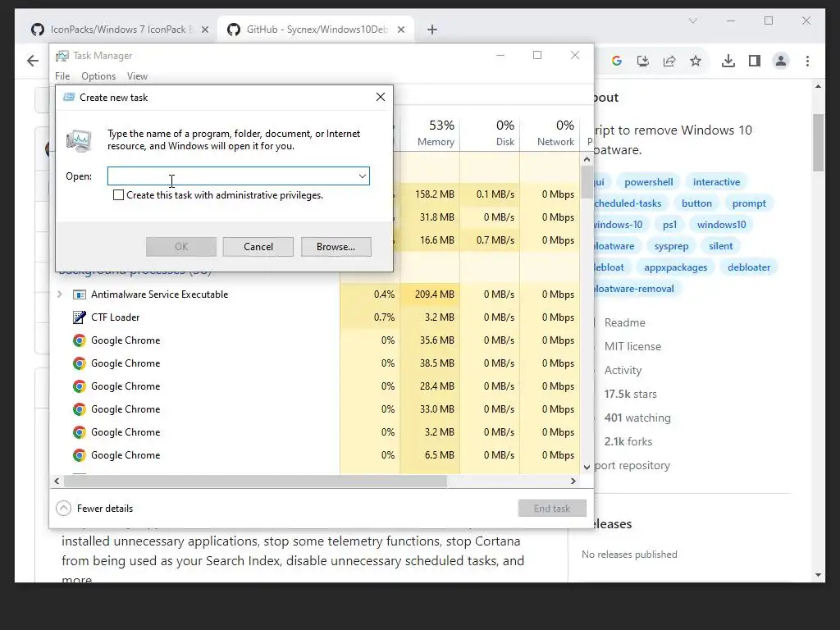Click Chrome icon of 6.5 MB process
This screenshot has width=840, height=630.
tap(80, 455)
